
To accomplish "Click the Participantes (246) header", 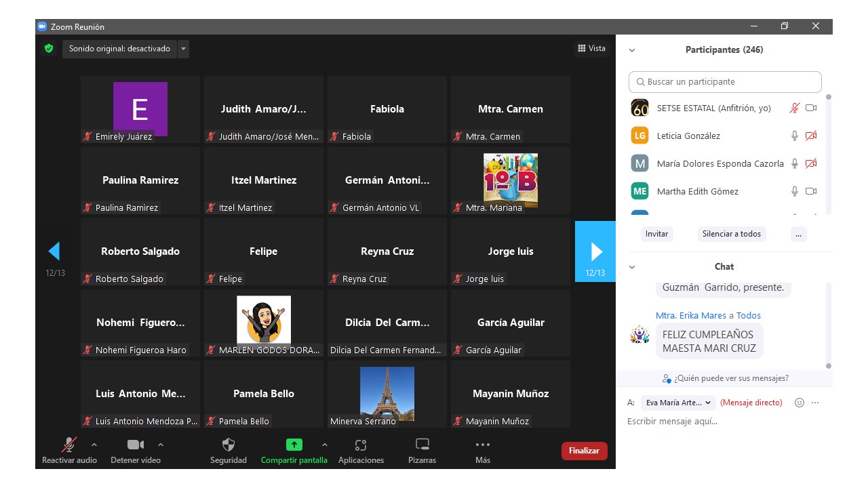I will pos(724,50).
